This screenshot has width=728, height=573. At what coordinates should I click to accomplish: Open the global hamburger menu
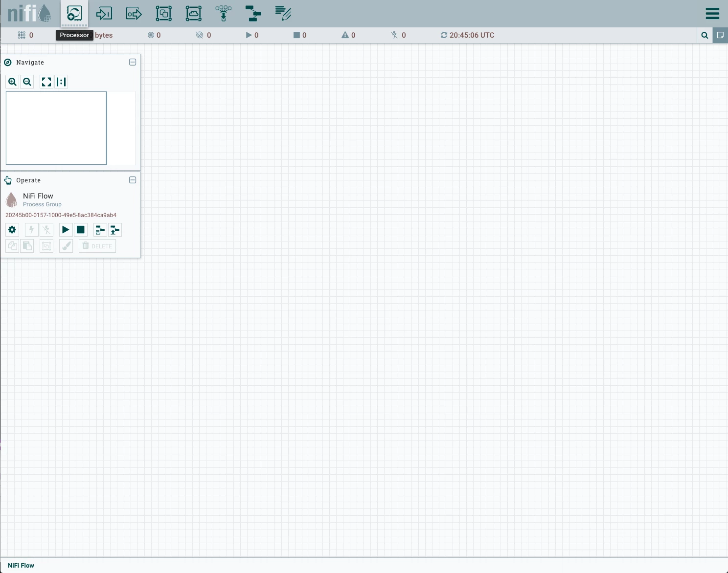[x=712, y=14]
